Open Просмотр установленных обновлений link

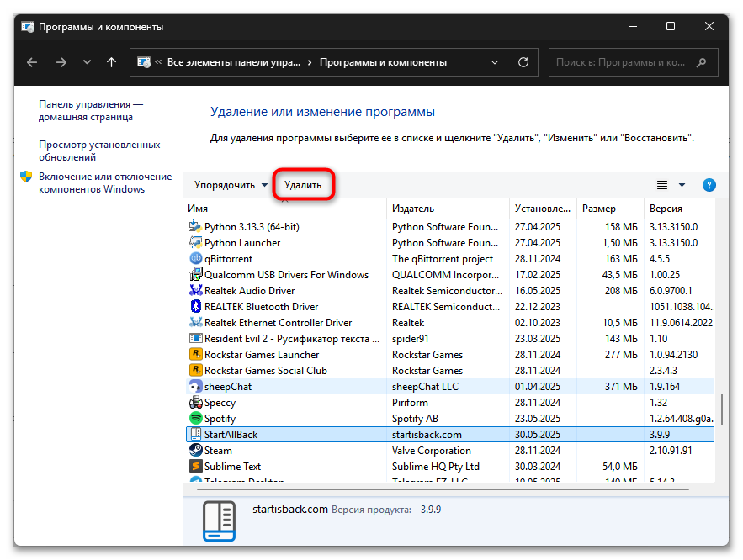98,151
